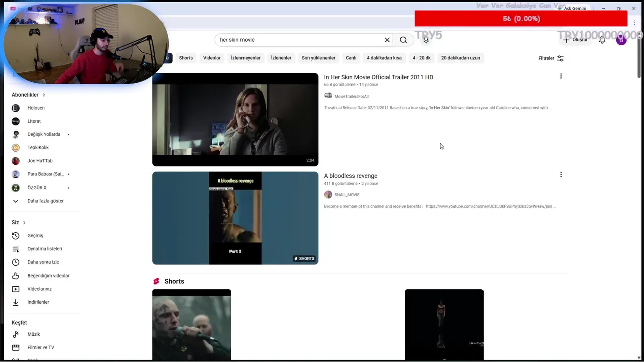Open Para Babası channel avatar
The width and height of the screenshot is (644, 362).
coord(16,174)
